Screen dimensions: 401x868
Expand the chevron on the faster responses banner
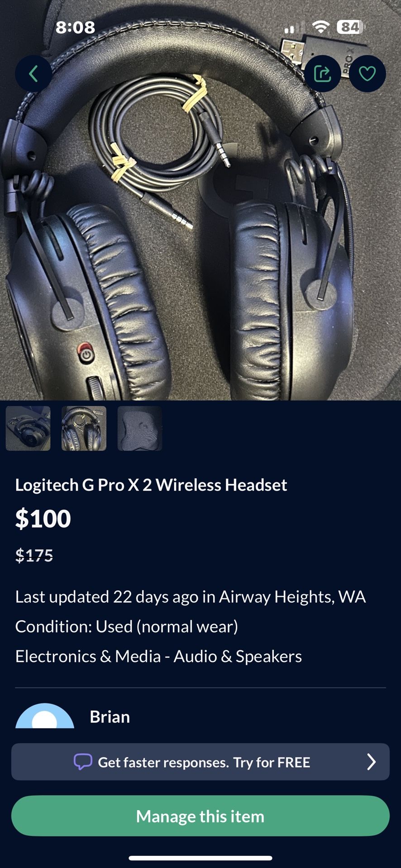click(x=371, y=762)
